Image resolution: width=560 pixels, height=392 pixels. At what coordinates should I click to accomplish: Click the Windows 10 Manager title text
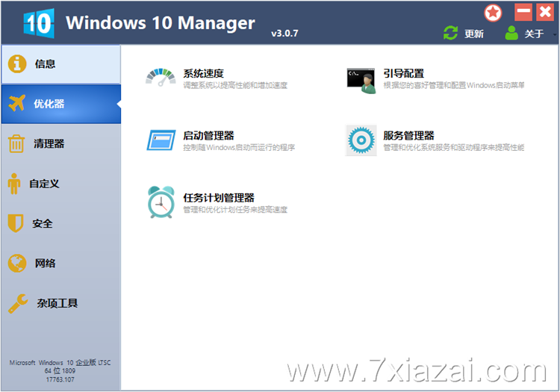[161, 23]
